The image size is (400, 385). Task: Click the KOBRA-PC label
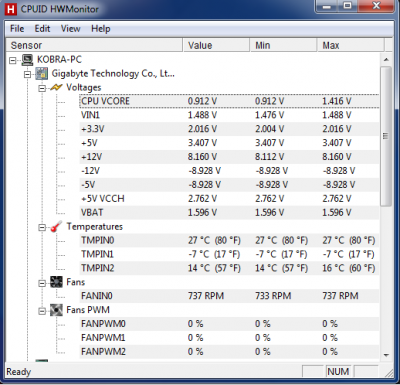coord(59,60)
